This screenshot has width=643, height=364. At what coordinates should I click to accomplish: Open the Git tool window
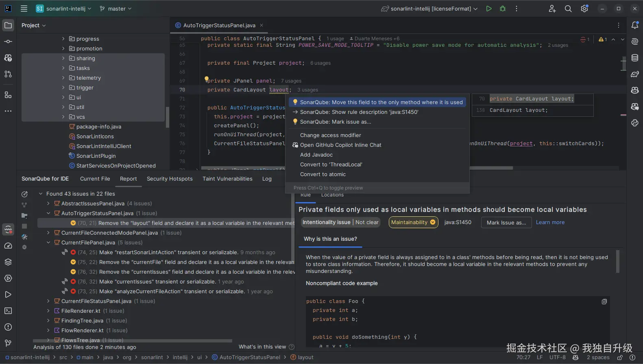tap(8, 343)
